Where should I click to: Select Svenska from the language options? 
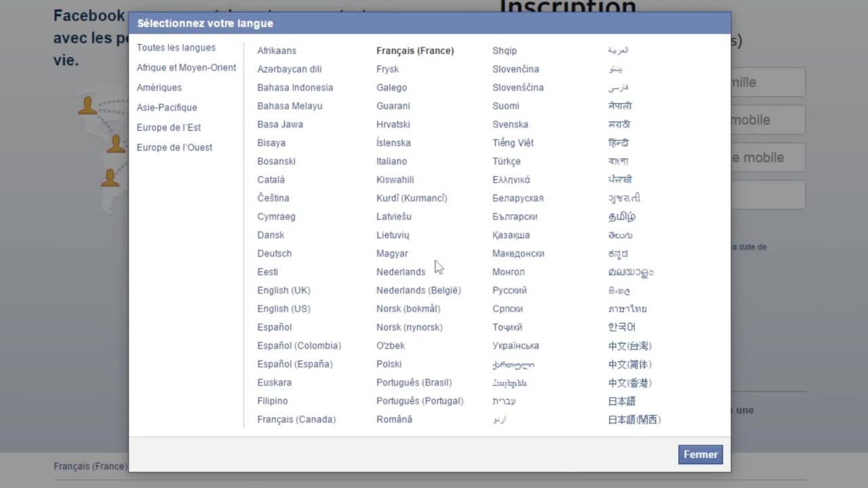[510, 124]
